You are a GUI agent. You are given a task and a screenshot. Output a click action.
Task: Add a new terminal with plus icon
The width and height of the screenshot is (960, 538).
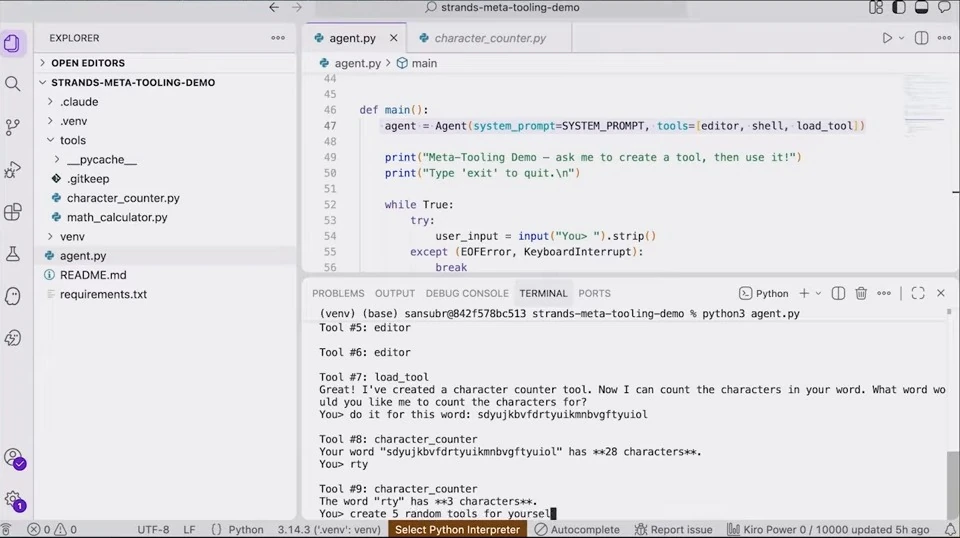804,293
